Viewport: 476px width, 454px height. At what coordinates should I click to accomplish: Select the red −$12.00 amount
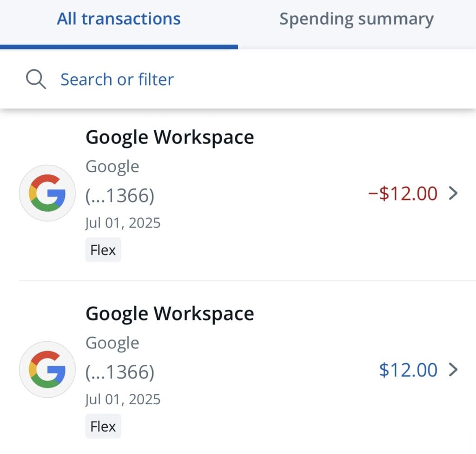click(x=403, y=193)
